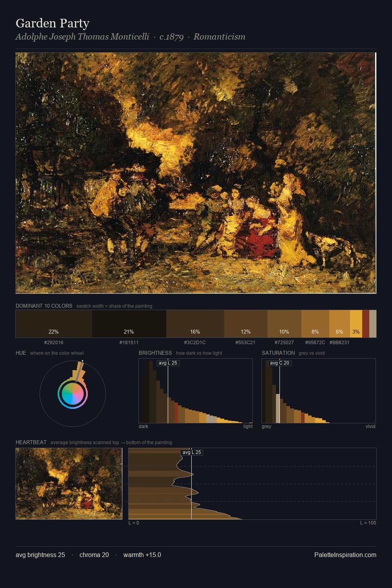Select the 10% medium brown swatch
The image size is (392, 588).
284,324
